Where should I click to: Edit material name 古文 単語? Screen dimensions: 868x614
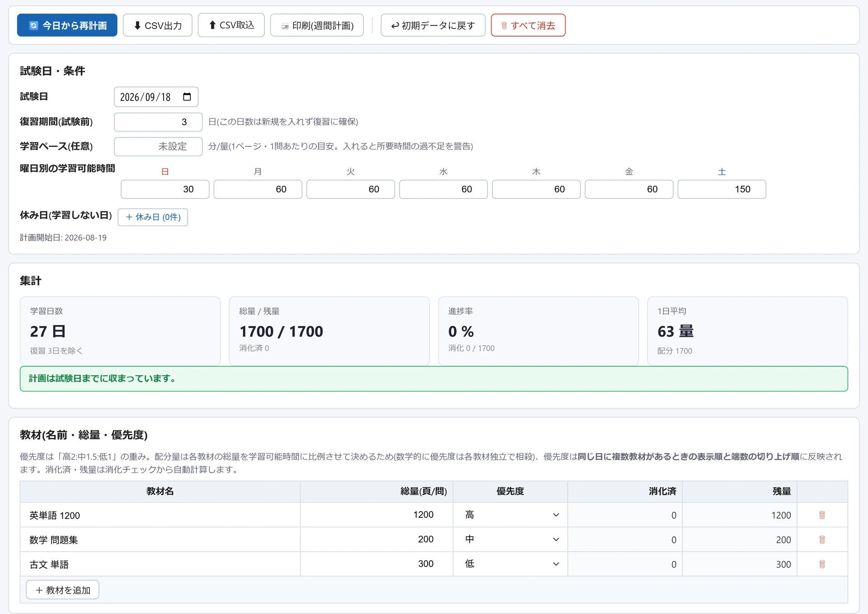click(160, 564)
